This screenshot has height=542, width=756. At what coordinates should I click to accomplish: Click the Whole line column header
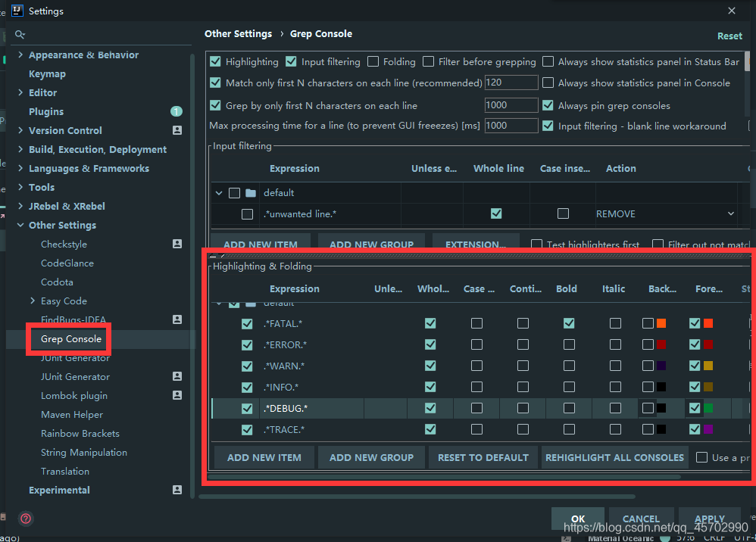498,168
